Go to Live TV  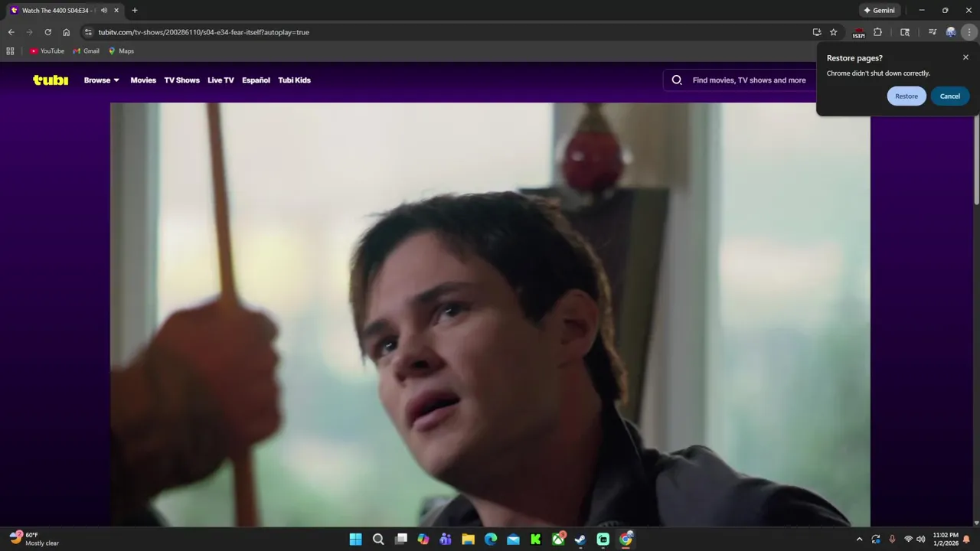click(x=220, y=80)
